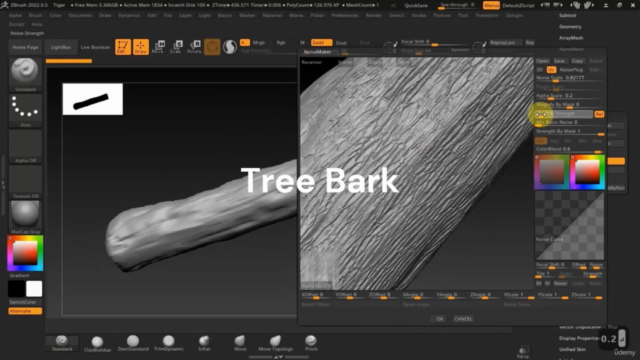The width and height of the screenshot is (640, 360).
Task: Open the Zplugin menu
Action: [x=514, y=15]
